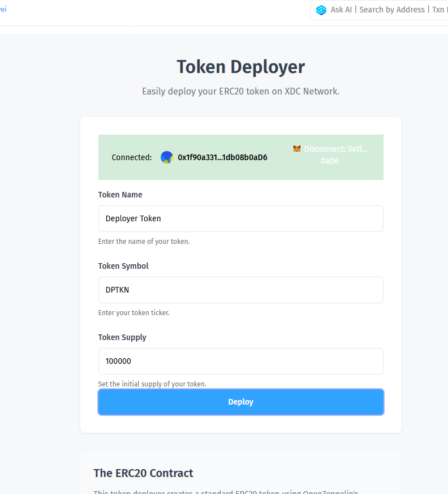Image resolution: width=448 pixels, height=494 pixels.
Task: Select the Token Supply input box
Action: click(x=240, y=361)
